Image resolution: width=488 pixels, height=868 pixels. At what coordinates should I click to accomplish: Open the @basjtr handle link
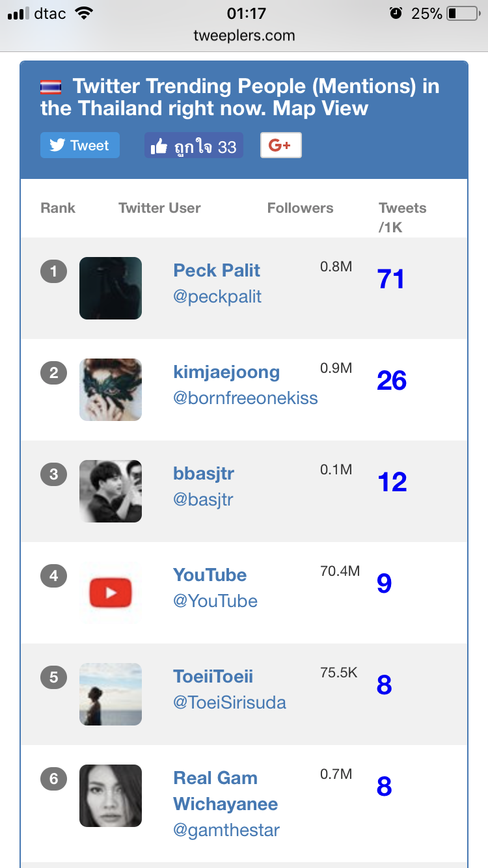click(x=203, y=500)
